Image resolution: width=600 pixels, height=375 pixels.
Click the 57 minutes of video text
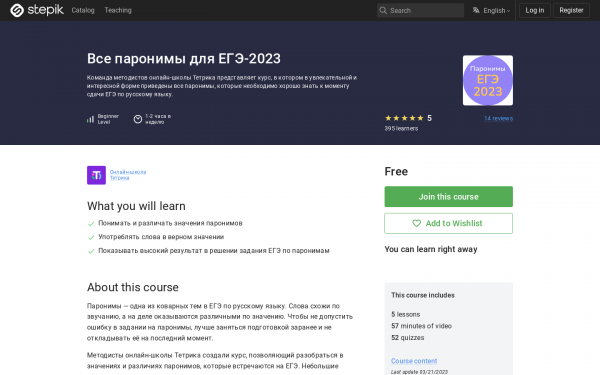click(421, 326)
